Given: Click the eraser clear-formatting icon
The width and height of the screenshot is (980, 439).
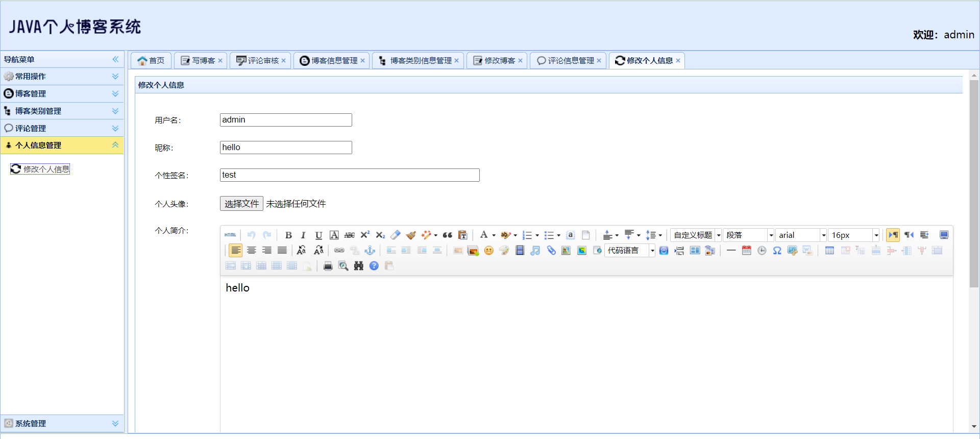Looking at the screenshot, I should pos(396,235).
